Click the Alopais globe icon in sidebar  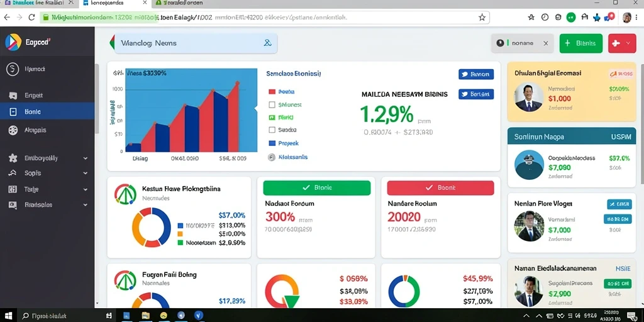[x=13, y=130]
